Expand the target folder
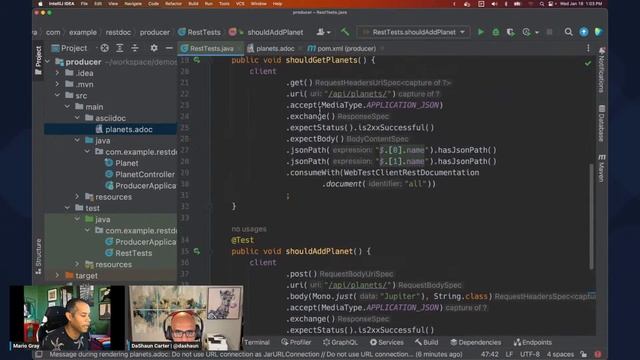 coord(58,276)
